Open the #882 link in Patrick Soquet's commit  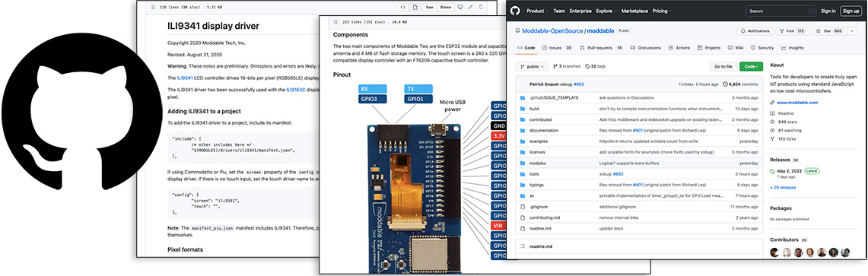[x=578, y=84]
